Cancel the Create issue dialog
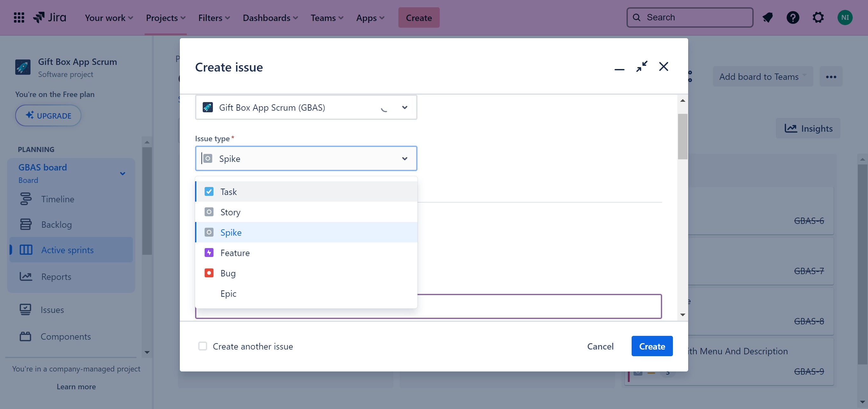Image resolution: width=868 pixels, height=409 pixels. 600,346
